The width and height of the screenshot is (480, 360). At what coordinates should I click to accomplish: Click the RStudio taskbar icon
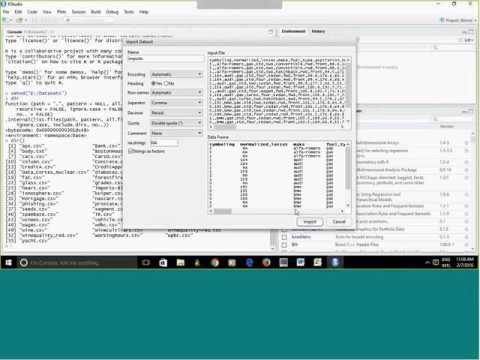coord(335,263)
